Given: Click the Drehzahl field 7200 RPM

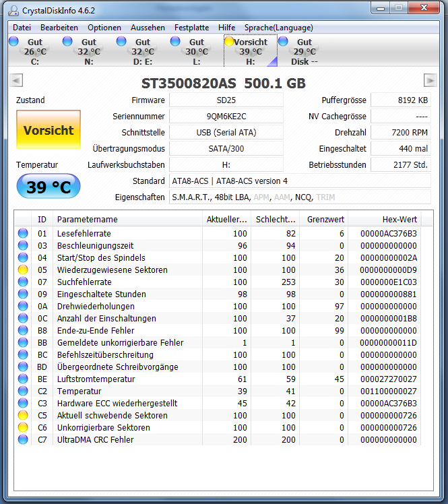Looking at the screenshot, I should 401,133.
